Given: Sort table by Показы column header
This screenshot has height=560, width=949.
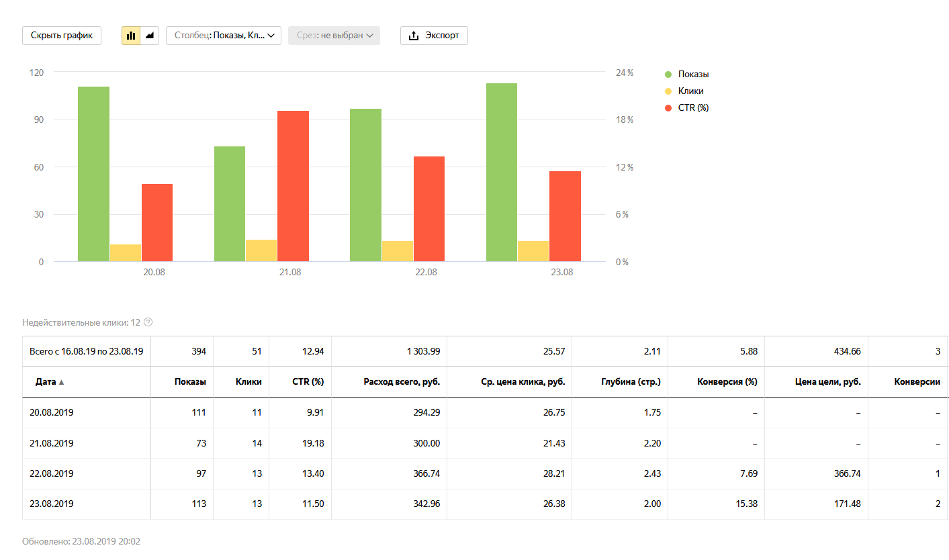Looking at the screenshot, I should coord(189,382).
